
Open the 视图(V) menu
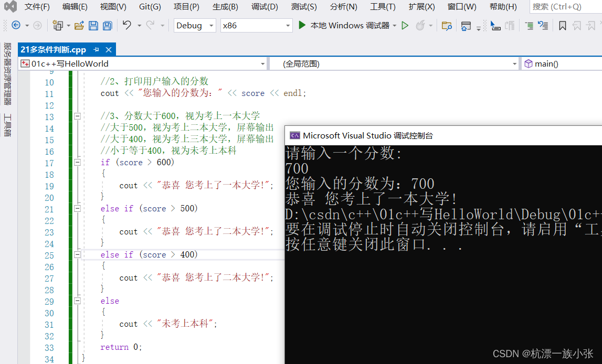[113, 6]
